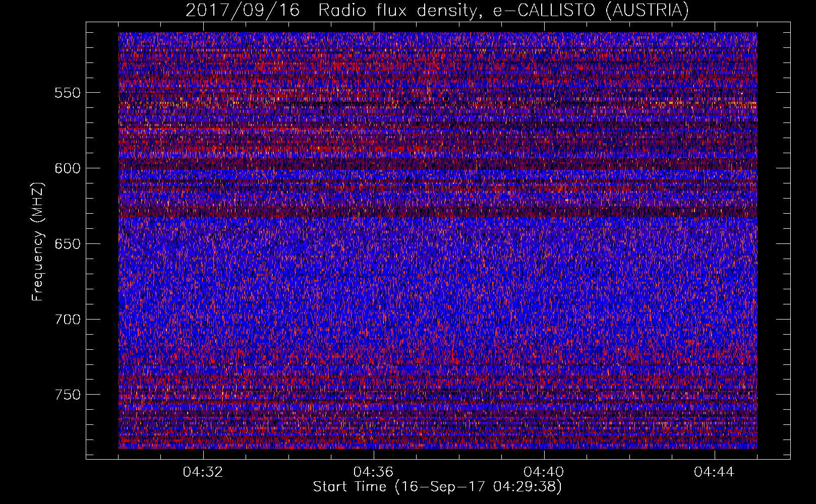Click the 04:44 time tick label
Screen dimensions: 816x504
pyautogui.click(x=715, y=472)
